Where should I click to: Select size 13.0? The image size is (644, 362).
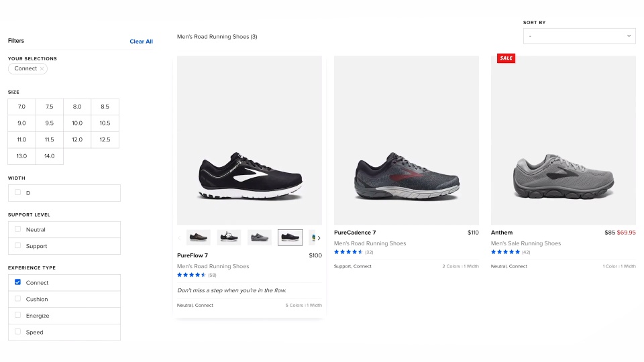coord(21,156)
